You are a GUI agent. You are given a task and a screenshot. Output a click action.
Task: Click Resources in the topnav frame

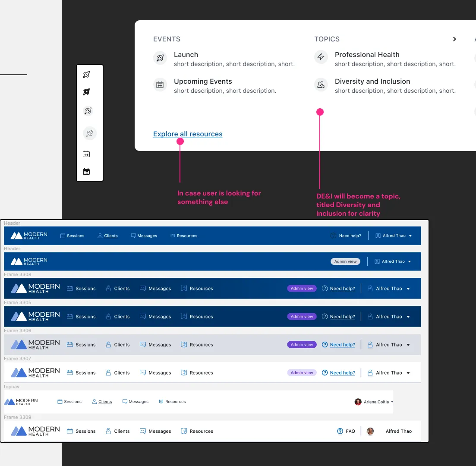(x=173, y=401)
